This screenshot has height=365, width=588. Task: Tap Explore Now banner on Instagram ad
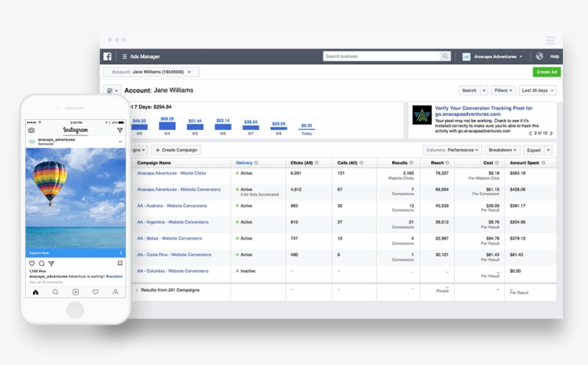[75, 253]
